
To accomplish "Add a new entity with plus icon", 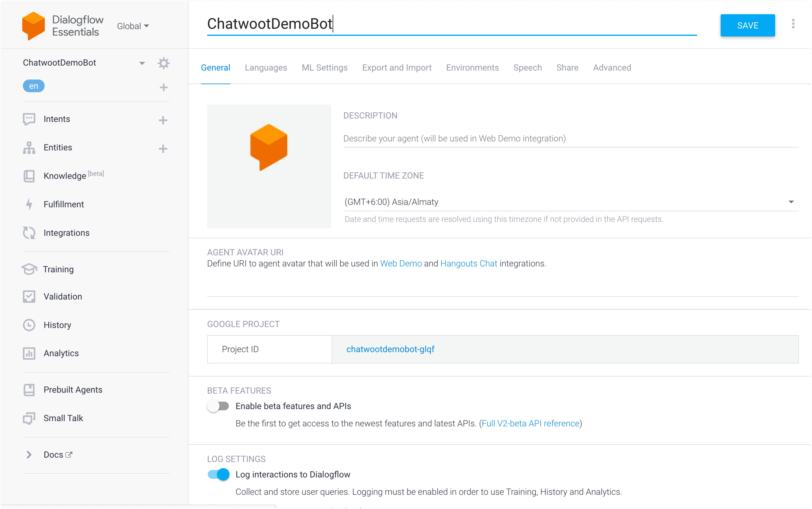I will 163,149.
